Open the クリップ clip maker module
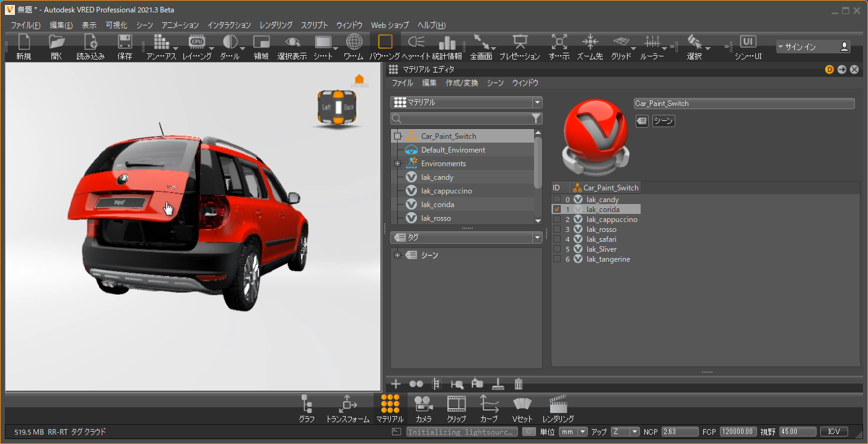The width and height of the screenshot is (868, 444). pos(457,404)
